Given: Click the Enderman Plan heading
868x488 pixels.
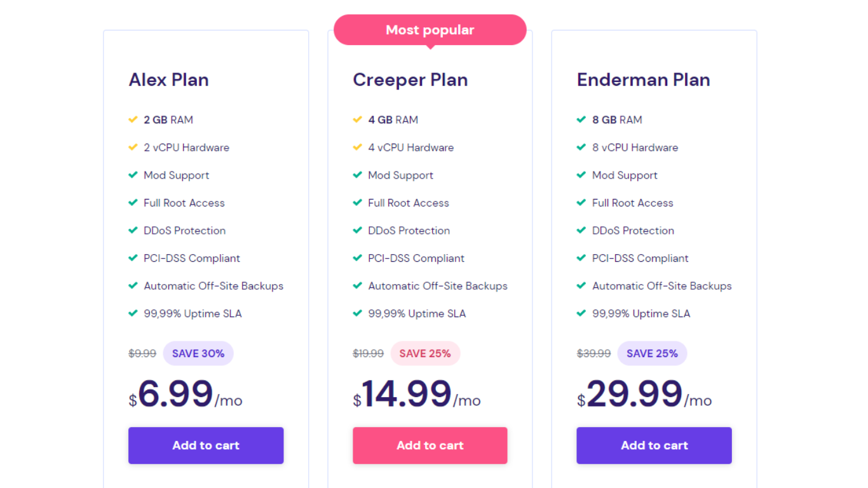Looking at the screenshot, I should coord(643,80).
